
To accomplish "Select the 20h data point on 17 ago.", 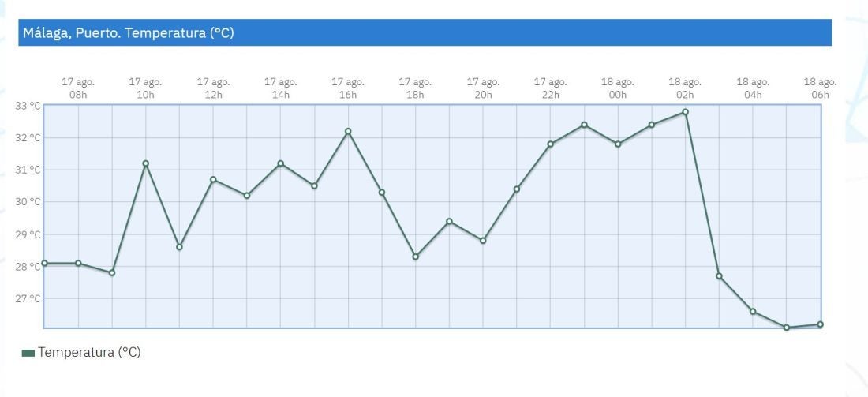I will pyautogui.click(x=483, y=241).
